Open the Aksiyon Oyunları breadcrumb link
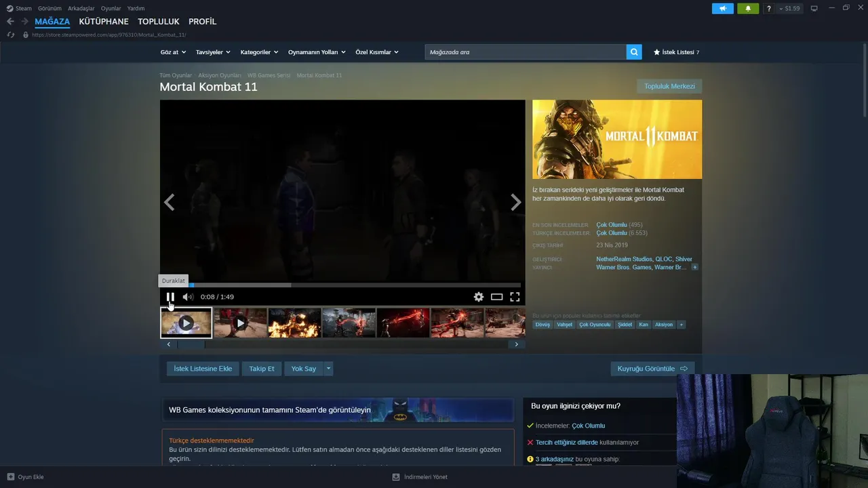This screenshot has width=868, height=488. tap(220, 75)
